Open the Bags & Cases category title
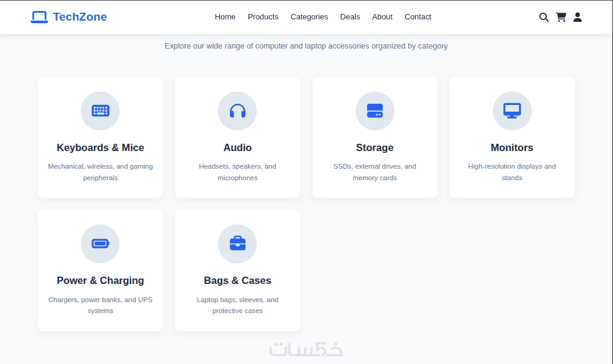613x364 pixels. [x=237, y=280]
